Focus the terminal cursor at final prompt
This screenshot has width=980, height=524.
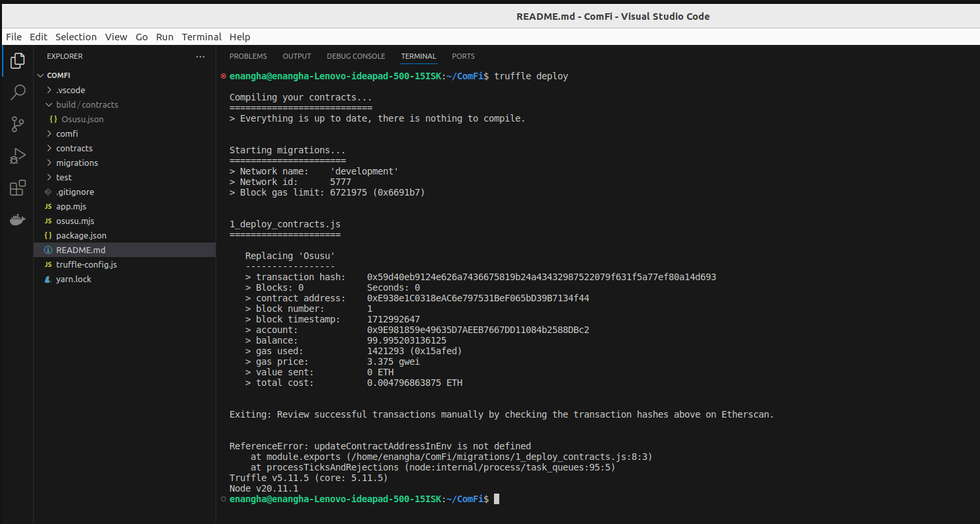pyautogui.click(x=497, y=499)
